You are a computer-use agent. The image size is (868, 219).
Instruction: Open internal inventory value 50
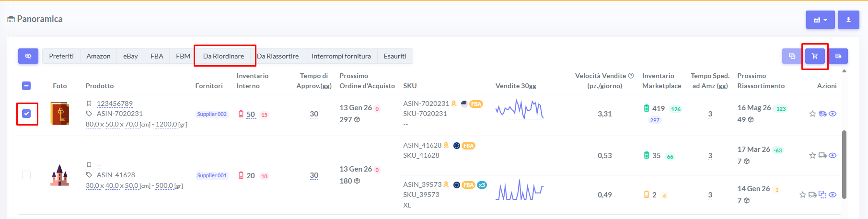point(251,115)
